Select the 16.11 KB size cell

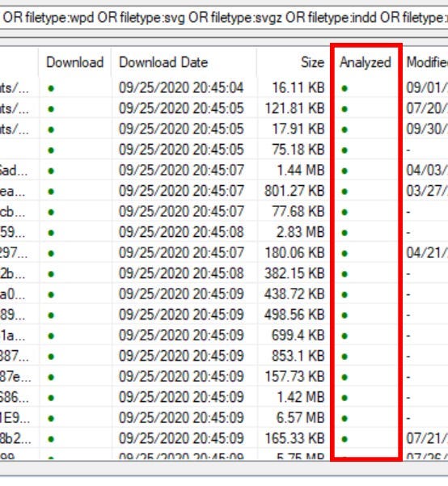pyautogui.click(x=298, y=87)
